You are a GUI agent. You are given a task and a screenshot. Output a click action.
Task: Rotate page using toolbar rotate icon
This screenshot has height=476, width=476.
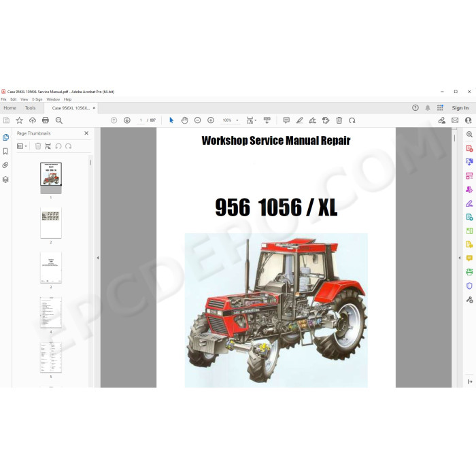click(x=352, y=120)
